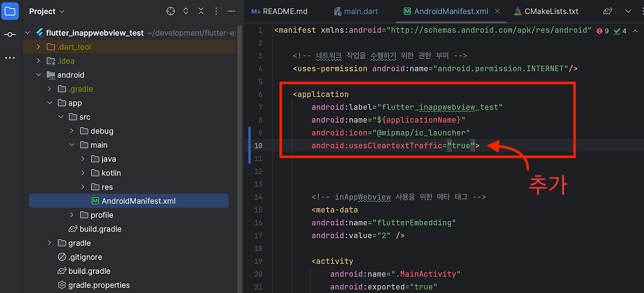
Task: Click the AndroidManifest.xml file icon in tree
Action: (x=95, y=201)
